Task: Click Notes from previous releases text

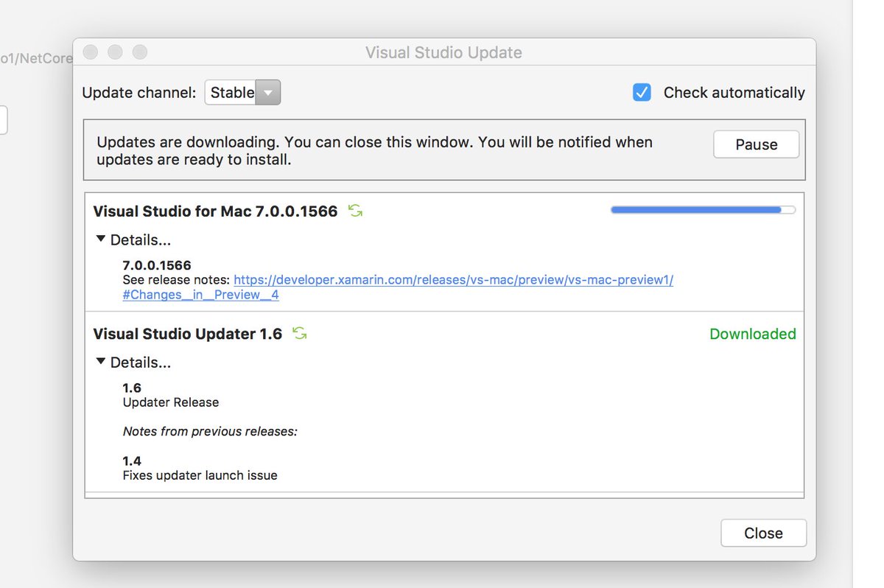Action: (210, 431)
